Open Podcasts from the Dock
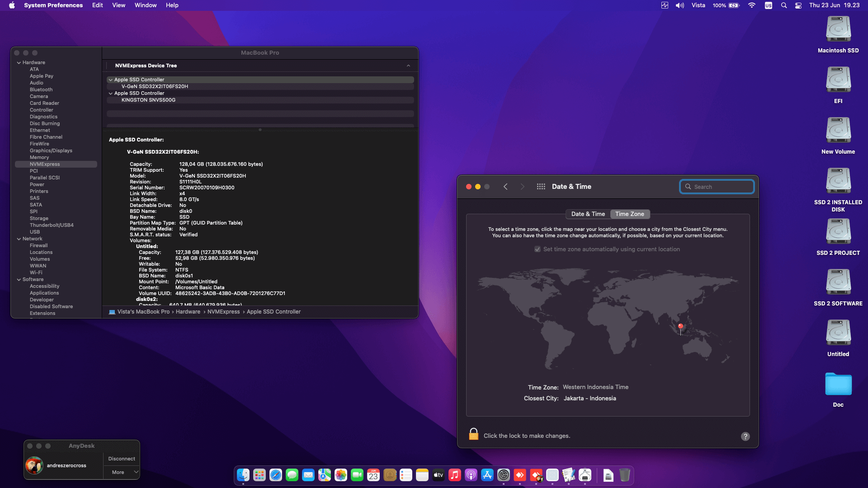Image resolution: width=868 pixels, height=488 pixels. (471, 475)
